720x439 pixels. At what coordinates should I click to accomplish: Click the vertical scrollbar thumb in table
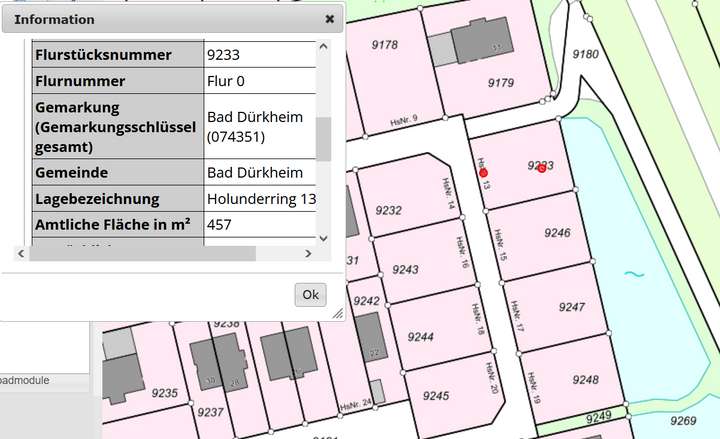(324, 139)
